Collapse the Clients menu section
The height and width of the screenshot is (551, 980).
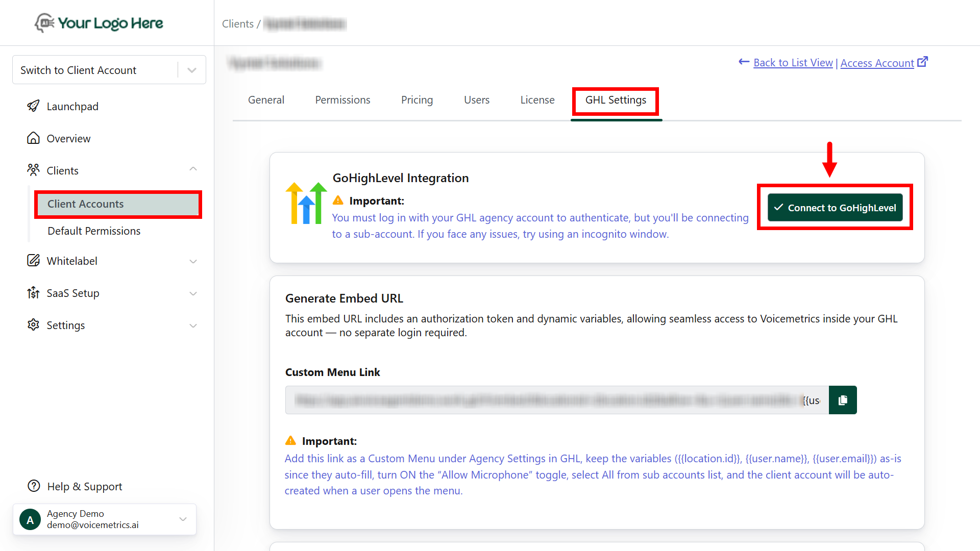pos(193,169)
